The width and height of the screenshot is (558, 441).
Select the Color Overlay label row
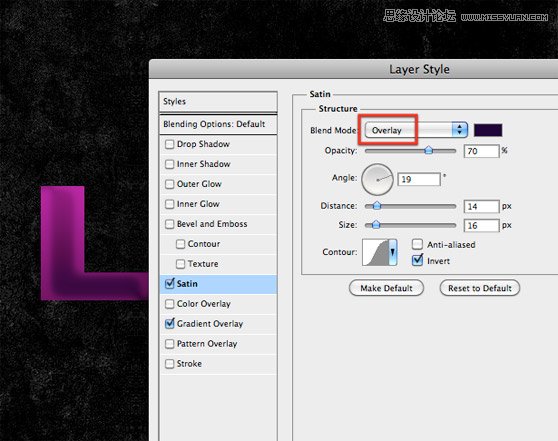point(218,304)
